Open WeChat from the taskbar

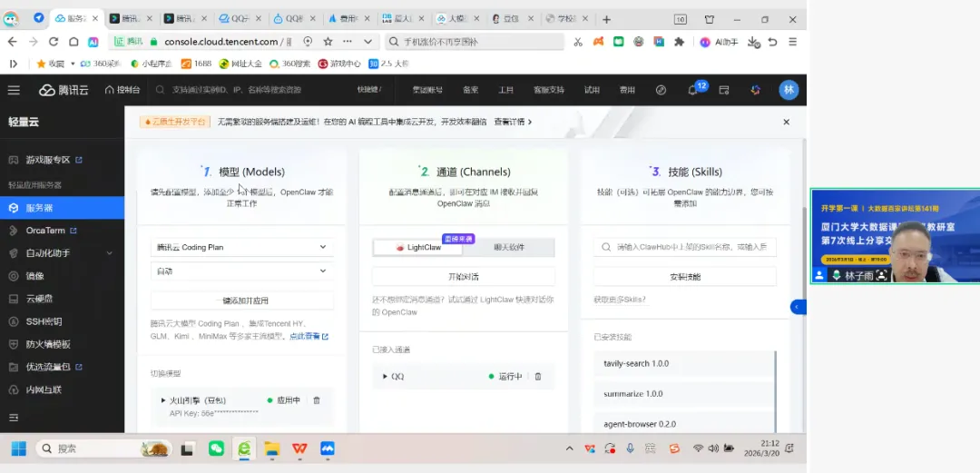[216, 448]
